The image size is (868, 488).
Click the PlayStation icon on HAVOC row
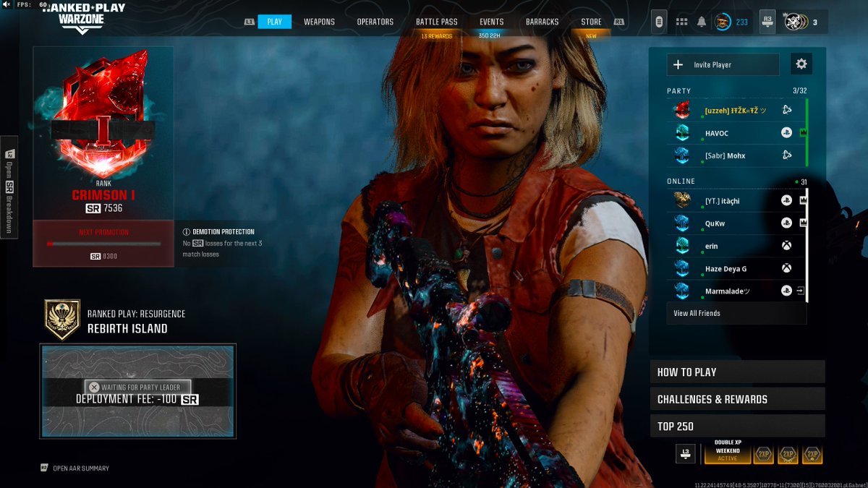pyautogui.click(x=786, y=133)
